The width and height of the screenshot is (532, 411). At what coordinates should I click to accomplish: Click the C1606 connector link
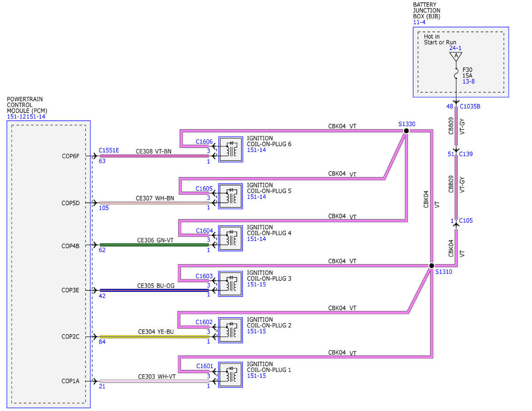point(204,142)
